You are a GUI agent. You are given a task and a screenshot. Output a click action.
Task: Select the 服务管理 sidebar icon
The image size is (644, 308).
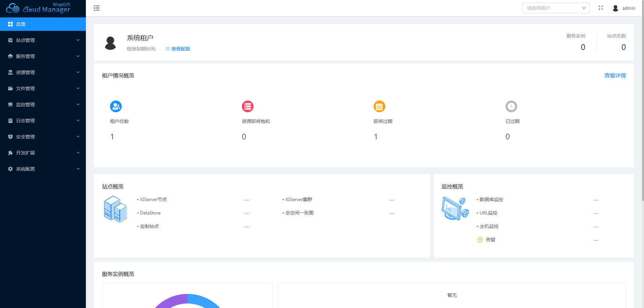[x=10, y=56]
